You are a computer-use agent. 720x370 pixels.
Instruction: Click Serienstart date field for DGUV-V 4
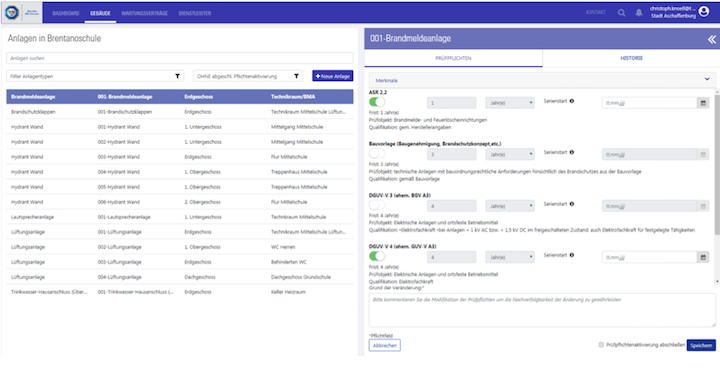coord(650,258)
